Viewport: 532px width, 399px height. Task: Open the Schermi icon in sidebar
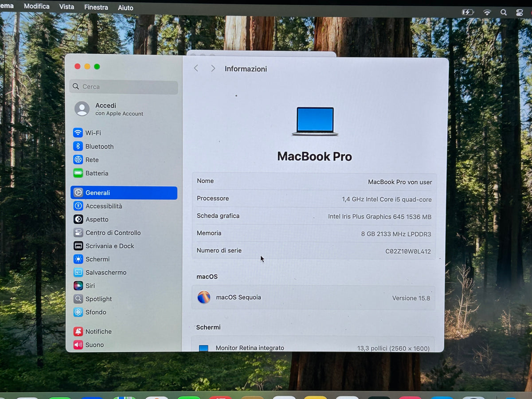tap(78, 259)
